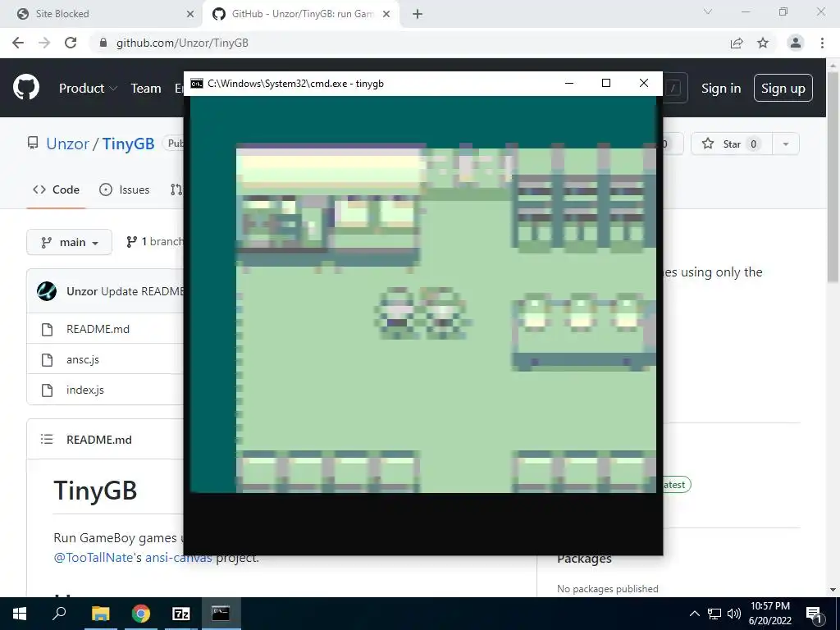Open the README.md file

click(x=98, y=329)
